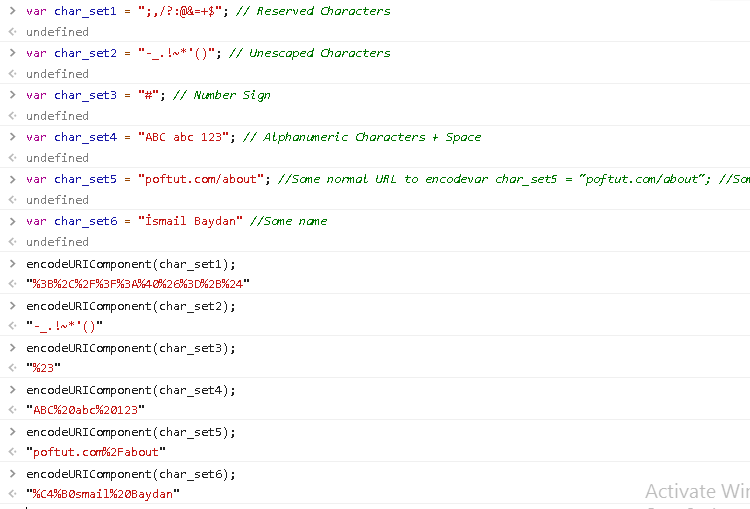
Task: Click the output arrow beside "poftut.com%2Fabout"
Action: pos(13,452)
